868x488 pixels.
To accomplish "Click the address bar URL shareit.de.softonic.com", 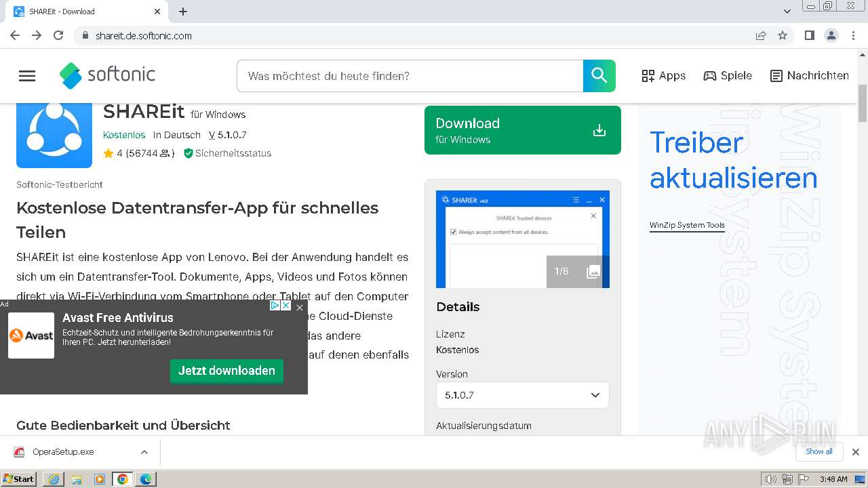I will tap(144, 36).
